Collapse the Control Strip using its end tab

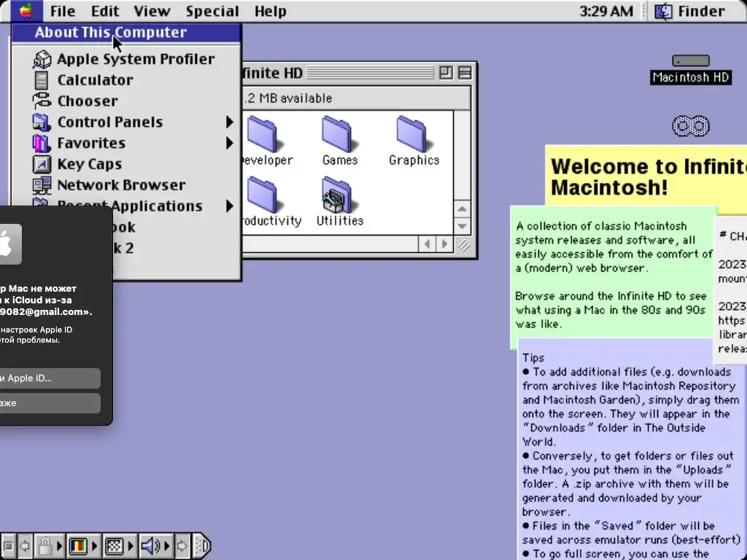coord(202,545)
